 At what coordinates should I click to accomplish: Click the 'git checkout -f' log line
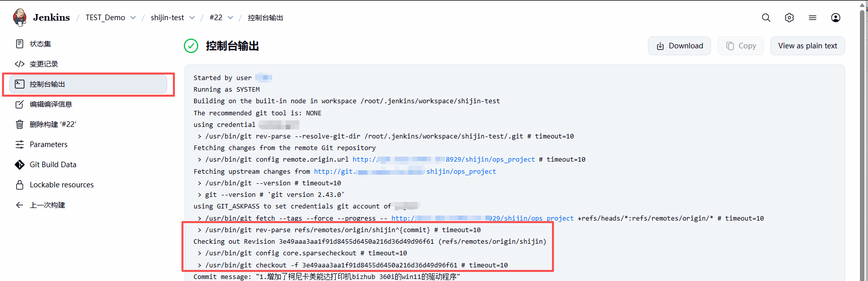pyautogui.click(x=353, y=265)
